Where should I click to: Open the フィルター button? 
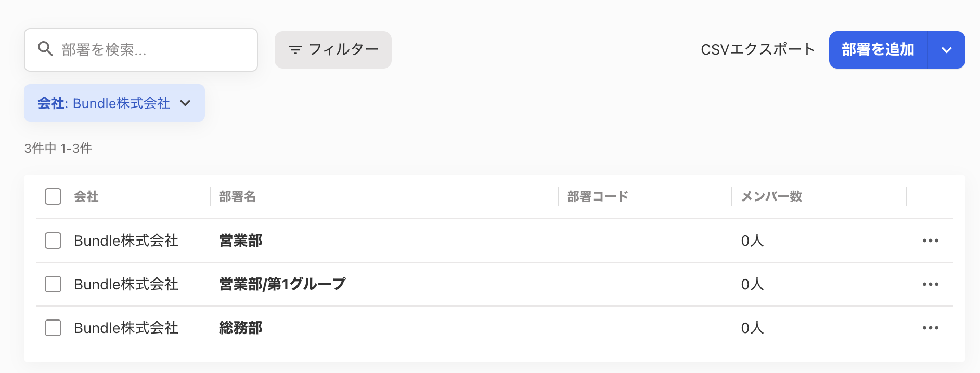click(x=333, y=50)
